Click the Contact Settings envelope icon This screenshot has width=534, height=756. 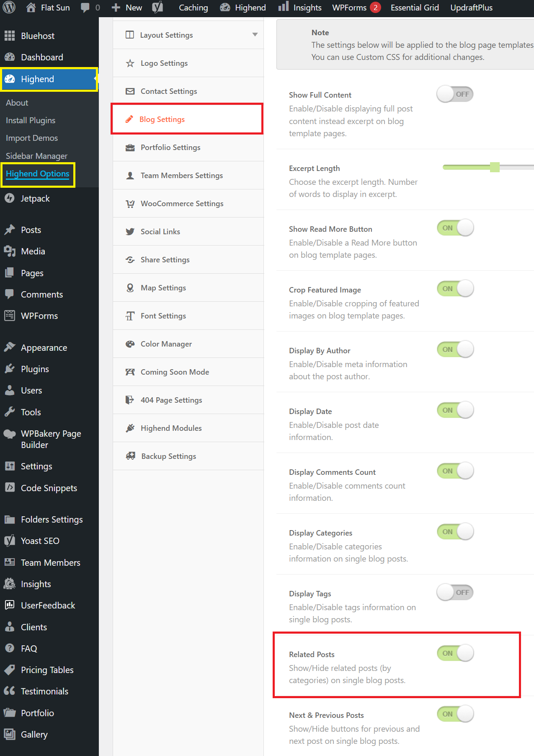(130, 91)
